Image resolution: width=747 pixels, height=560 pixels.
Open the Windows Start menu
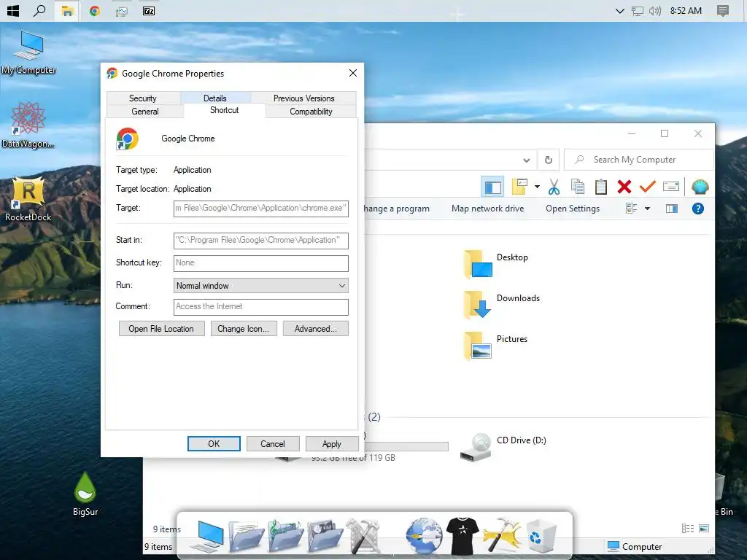(13, 10)
